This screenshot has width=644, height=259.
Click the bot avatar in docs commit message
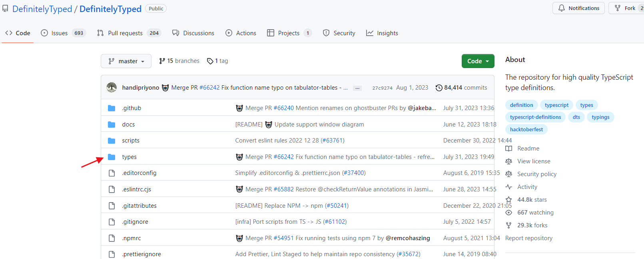pos(269,124)
